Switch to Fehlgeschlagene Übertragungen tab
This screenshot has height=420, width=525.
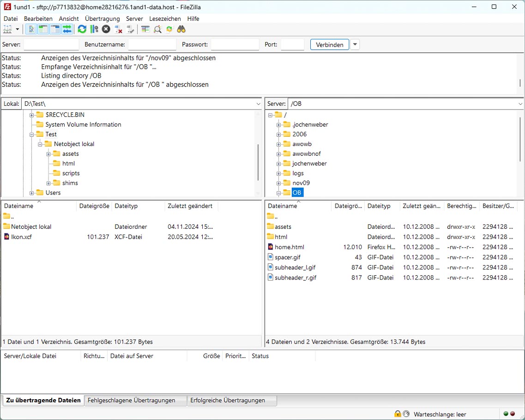[131, 400]
